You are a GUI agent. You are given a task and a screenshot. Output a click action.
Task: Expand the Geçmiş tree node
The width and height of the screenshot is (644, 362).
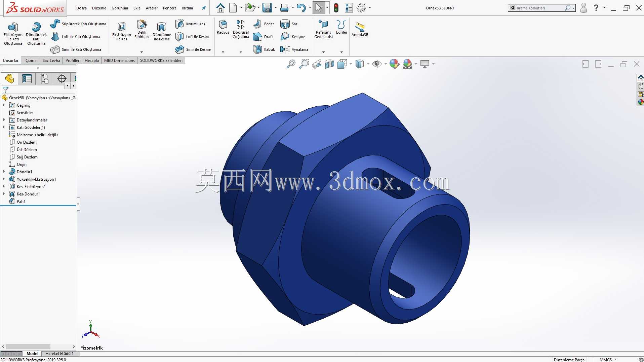pyautogui.click(x=4, y=105)
